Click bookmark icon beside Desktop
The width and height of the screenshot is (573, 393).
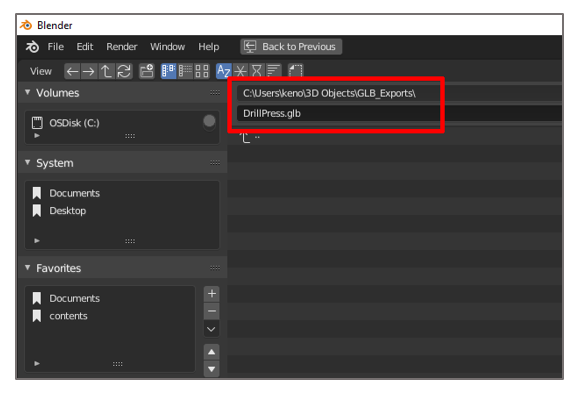point(37,211)
